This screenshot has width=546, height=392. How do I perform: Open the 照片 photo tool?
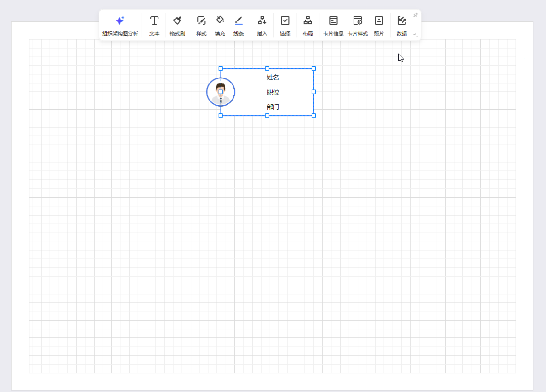[379, 26]
